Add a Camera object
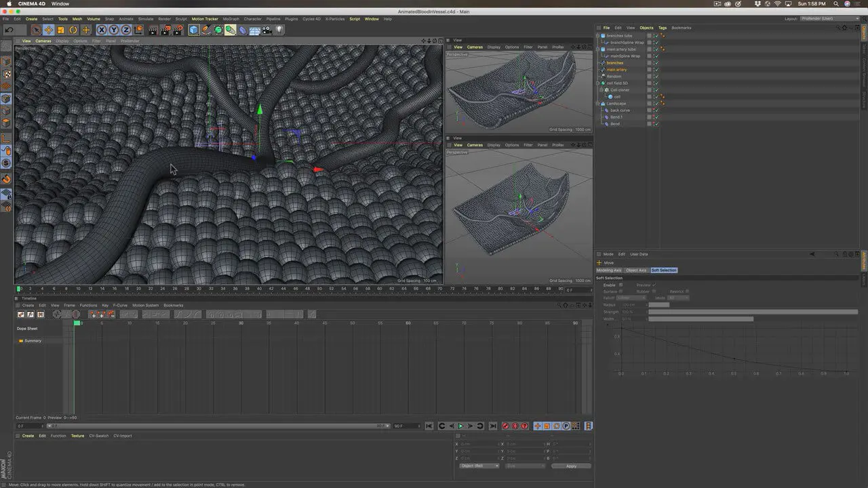Viewport: 868px width, 488px height. tap(267, 30)
